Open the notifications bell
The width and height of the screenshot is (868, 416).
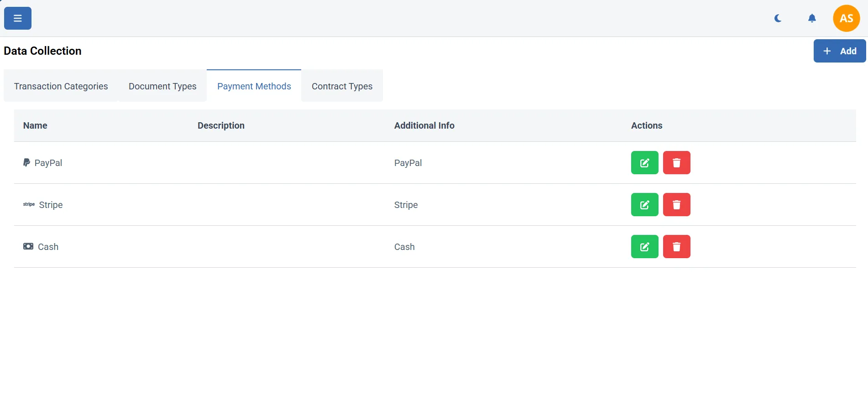(812, 18)
